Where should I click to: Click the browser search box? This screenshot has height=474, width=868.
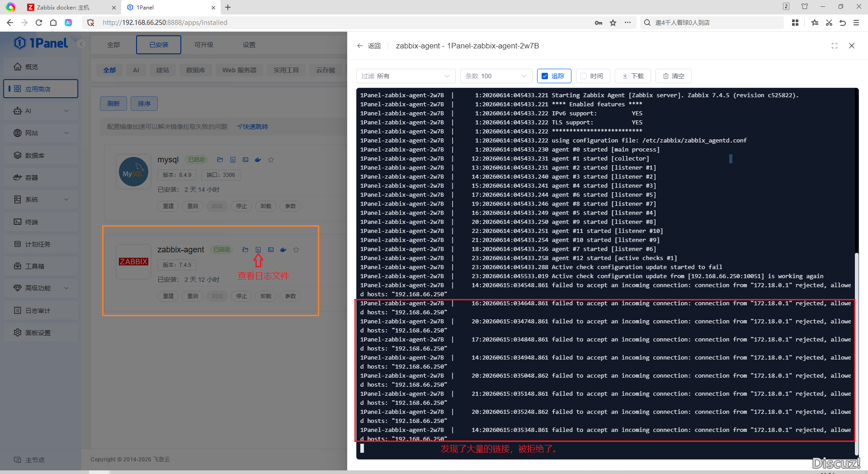click(712, 23)
